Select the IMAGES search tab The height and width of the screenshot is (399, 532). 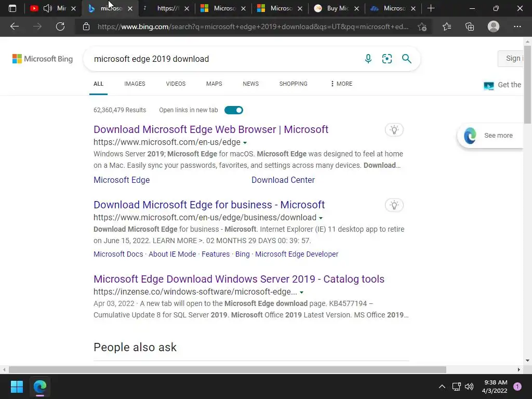point(135,84)
